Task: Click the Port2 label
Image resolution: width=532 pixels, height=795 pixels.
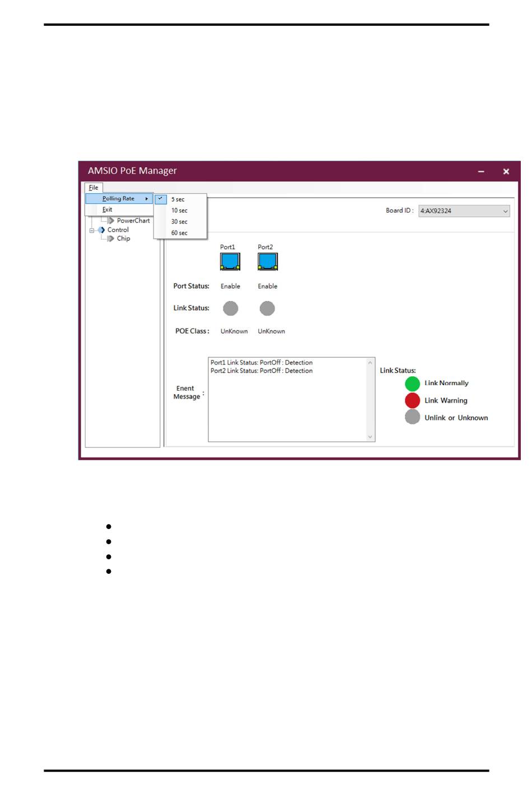Action: click(x=265, y=247)
